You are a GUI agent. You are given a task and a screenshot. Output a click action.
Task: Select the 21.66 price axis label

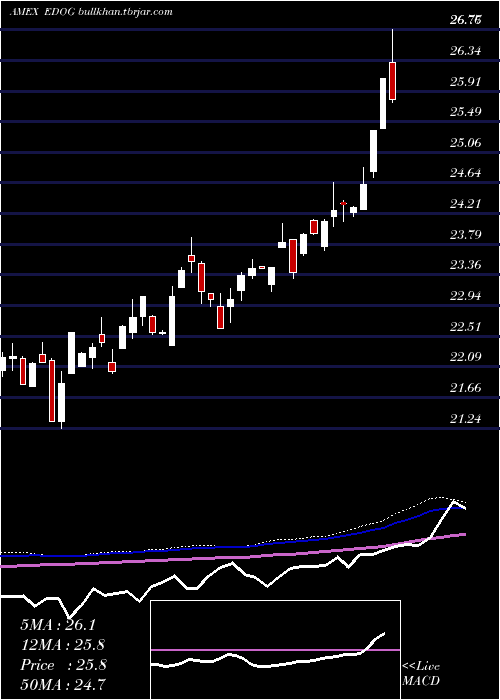[466, 388]
